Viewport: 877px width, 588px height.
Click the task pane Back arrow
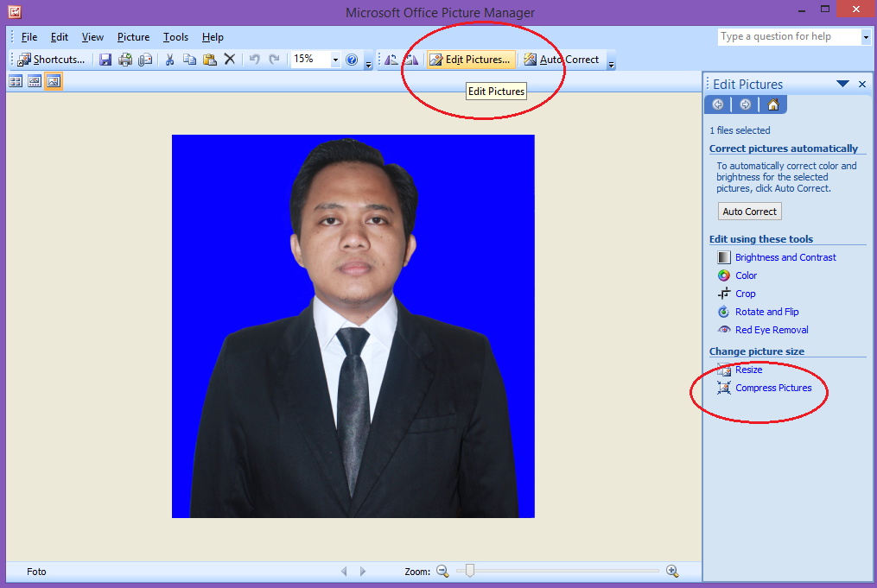pos(718,104)
